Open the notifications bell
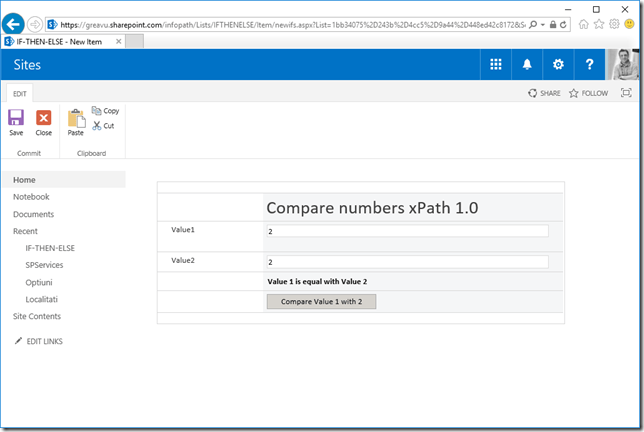 tap(527, 64)
